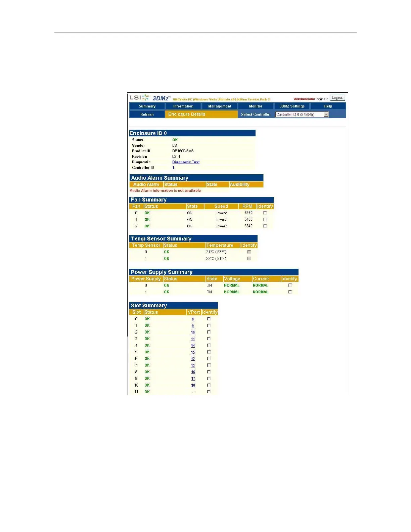411x532 pixels.
Task: Select Audio Alarm not available message
Action: pyautogui.click(x=165, y=190)
